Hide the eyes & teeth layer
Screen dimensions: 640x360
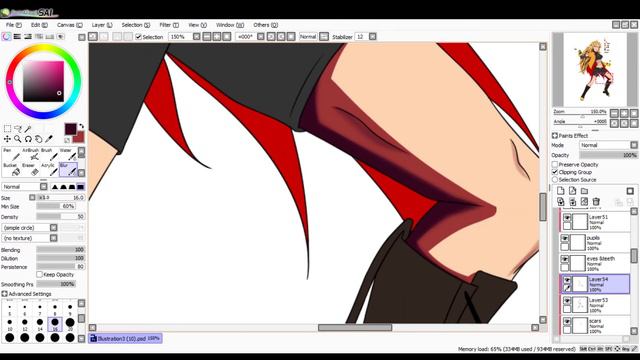tap(564, 259)
